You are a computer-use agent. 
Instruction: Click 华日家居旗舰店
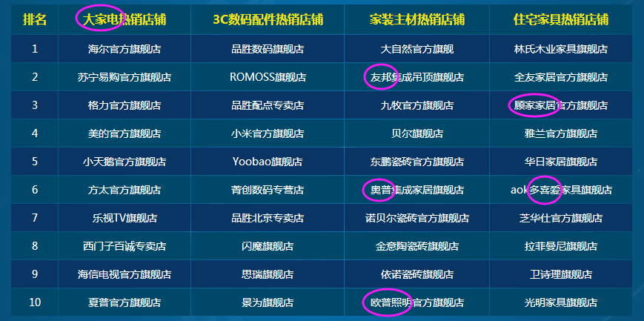coord(560,162)
